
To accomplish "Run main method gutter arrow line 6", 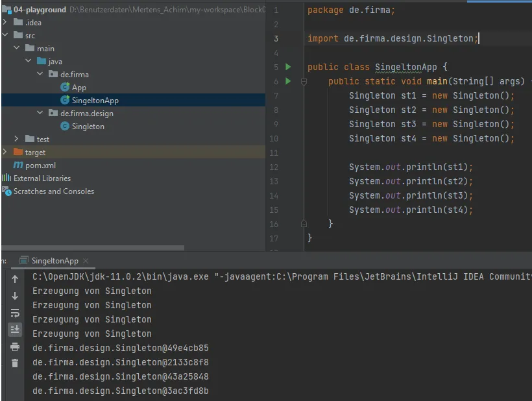I will pos(288,81).
